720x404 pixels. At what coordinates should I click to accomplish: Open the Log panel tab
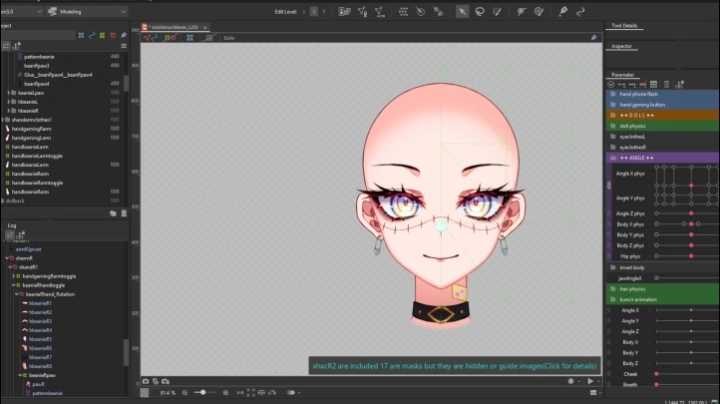[x=12, y=225]
